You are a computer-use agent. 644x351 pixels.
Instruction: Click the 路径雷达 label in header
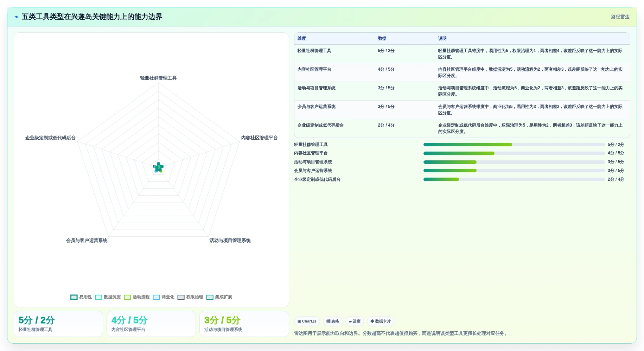coord(620,17)
